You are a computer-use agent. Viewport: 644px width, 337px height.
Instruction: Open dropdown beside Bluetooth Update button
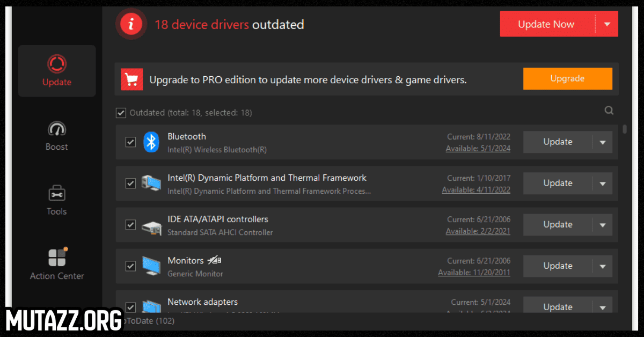603,142
